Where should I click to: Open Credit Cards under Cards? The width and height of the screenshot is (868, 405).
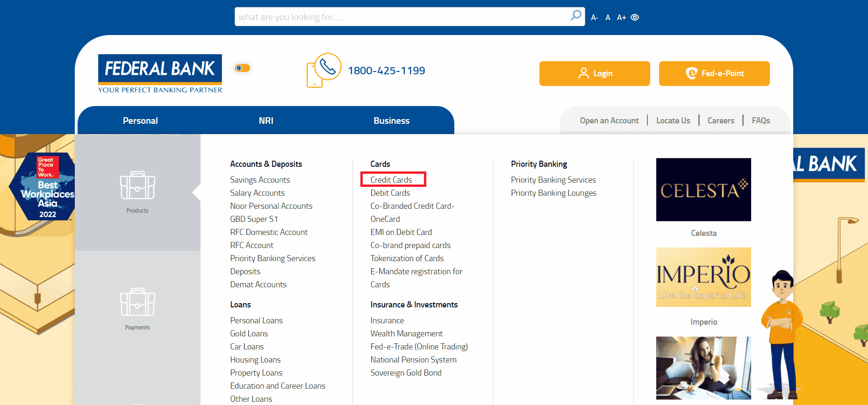[391, 180]
